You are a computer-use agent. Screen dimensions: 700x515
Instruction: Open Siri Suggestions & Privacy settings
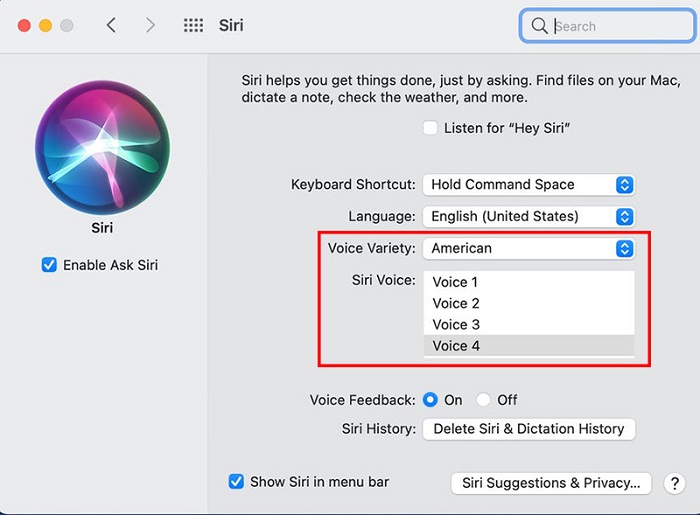point(551,483)
